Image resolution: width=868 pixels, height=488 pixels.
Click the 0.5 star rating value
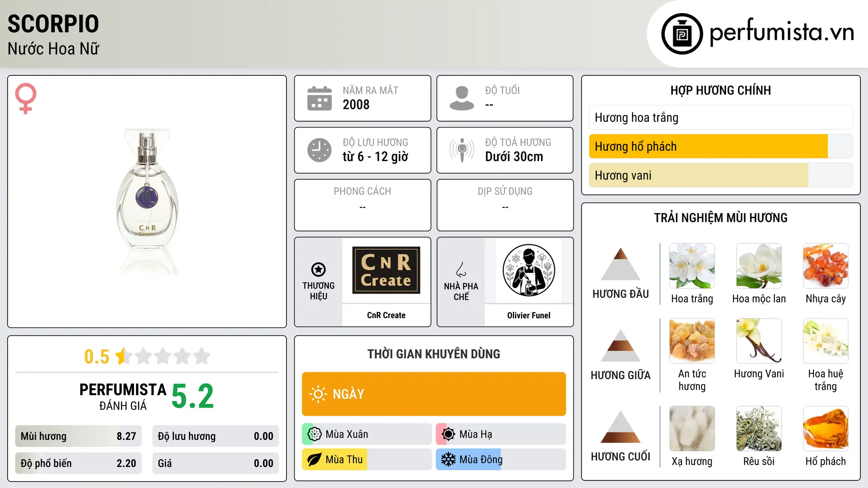pos(97,357)
